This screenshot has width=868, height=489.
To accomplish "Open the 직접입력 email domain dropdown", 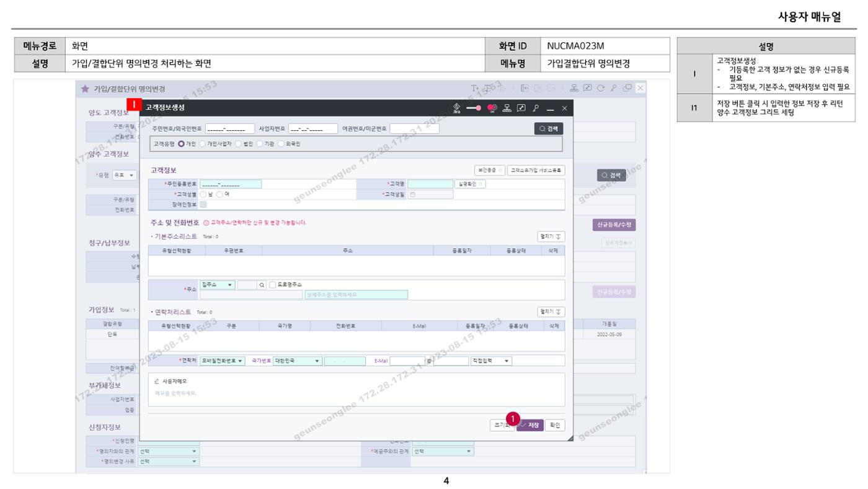I will (x=491, y=361).
